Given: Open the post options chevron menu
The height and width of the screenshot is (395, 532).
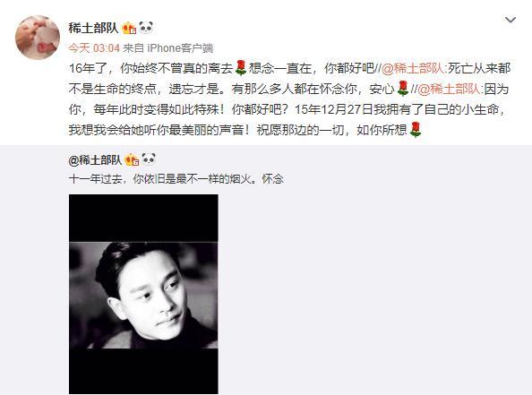Looking at the screenshot, I should [511, 20].
